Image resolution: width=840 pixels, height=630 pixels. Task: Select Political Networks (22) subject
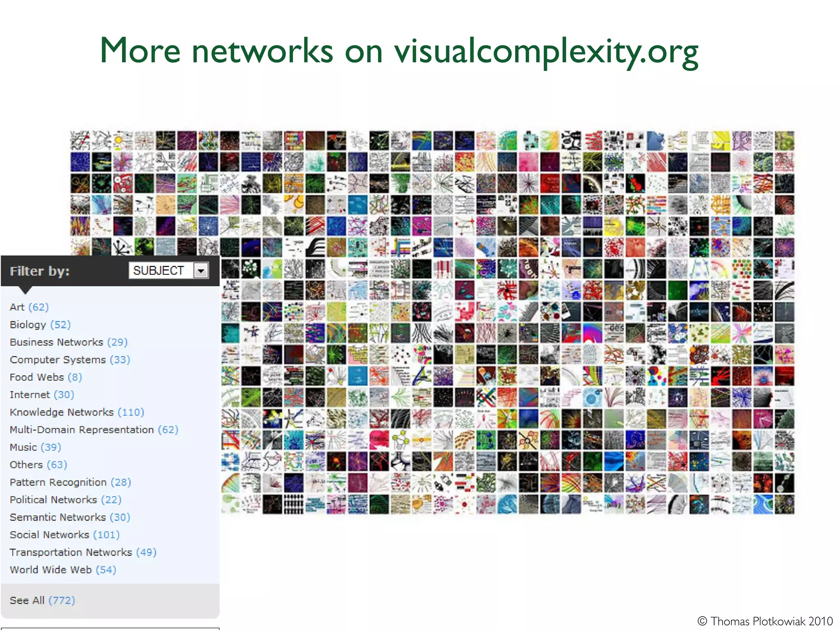[x=66, y=500]
